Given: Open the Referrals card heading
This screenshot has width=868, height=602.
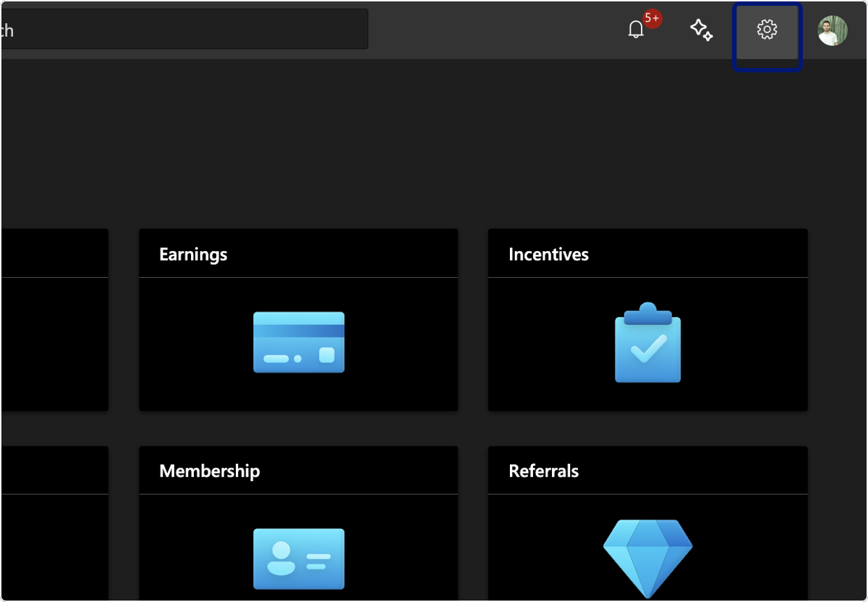Looking at the screenshot, I should pos(544,471).
